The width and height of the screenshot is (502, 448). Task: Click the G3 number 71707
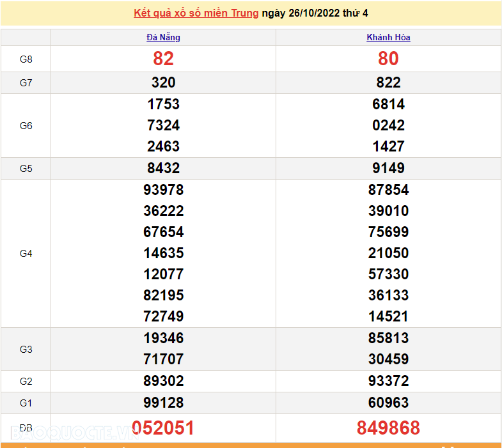[163, 359]
